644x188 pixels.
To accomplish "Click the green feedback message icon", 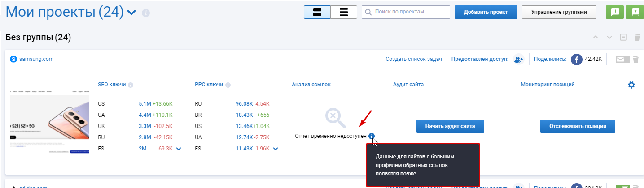I will coord(615,12).
